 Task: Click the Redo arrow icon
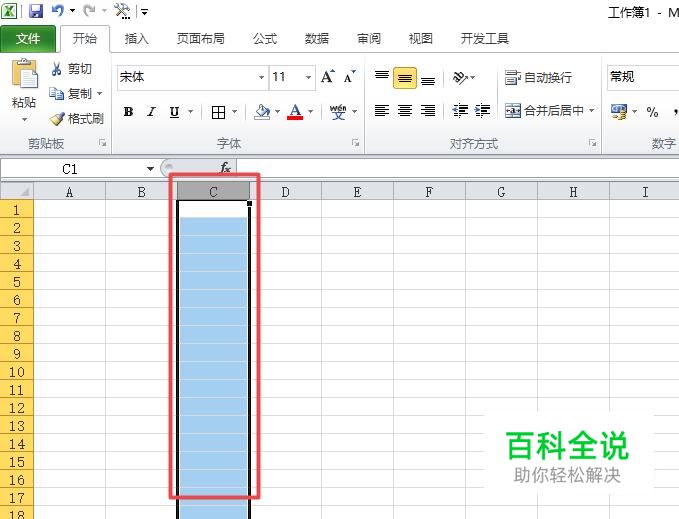click(x=90, y=11)
